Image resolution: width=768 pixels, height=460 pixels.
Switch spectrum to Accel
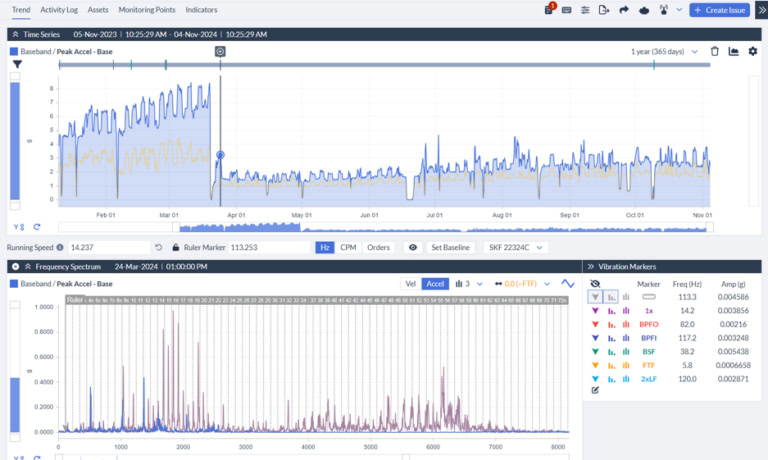tap(435, 284)
